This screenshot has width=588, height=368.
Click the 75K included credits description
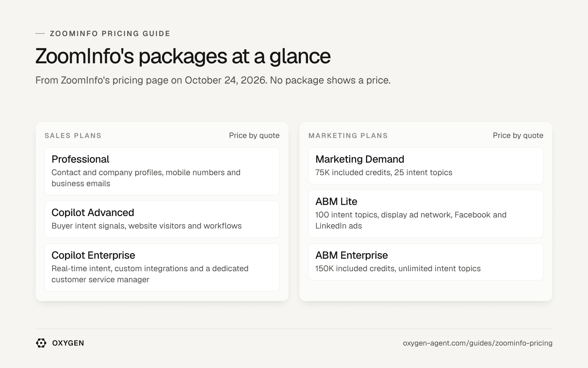tap(384, 173)
